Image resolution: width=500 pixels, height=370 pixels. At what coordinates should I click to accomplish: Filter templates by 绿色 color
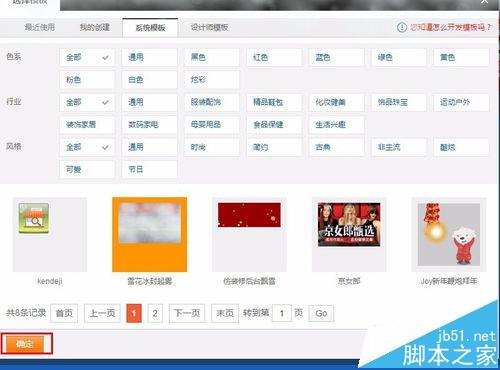point(399,57)
